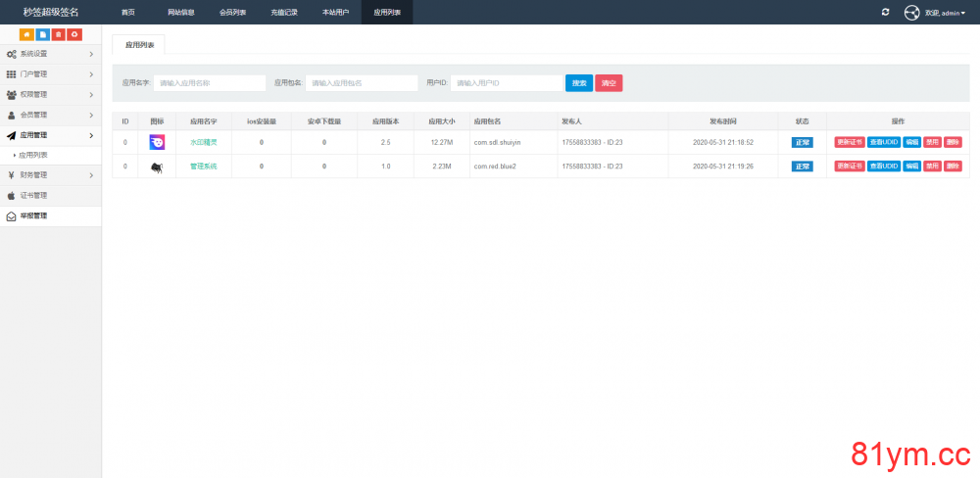The image size is (980, 478).
Task: Switch to the 会员列表 top tab
Action: click(x=232, y=12)
